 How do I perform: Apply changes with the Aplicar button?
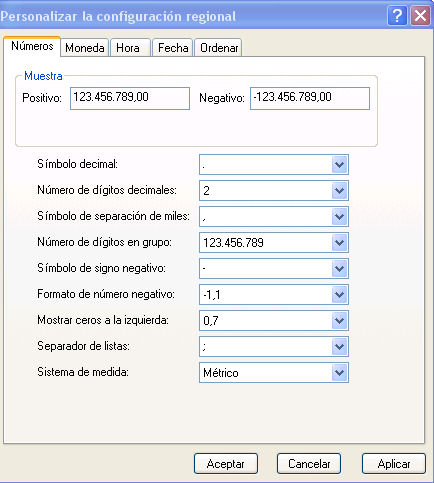[x=394, y=464]
